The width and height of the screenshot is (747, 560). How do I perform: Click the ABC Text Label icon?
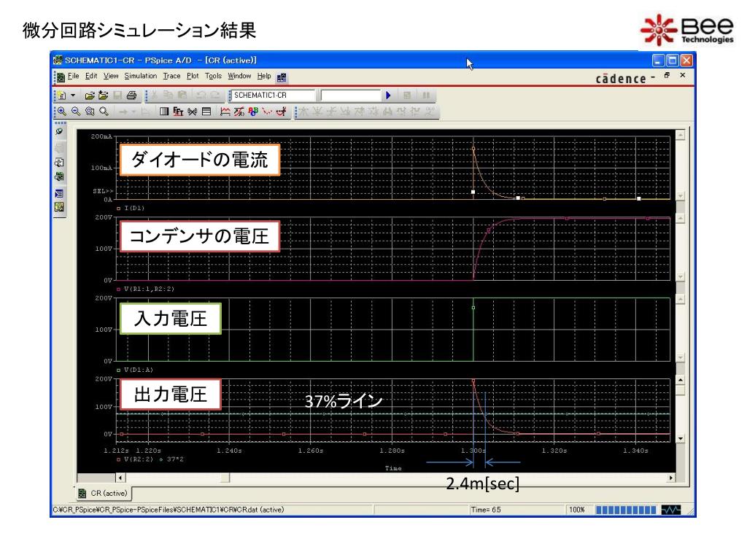(x=253, y=112)
